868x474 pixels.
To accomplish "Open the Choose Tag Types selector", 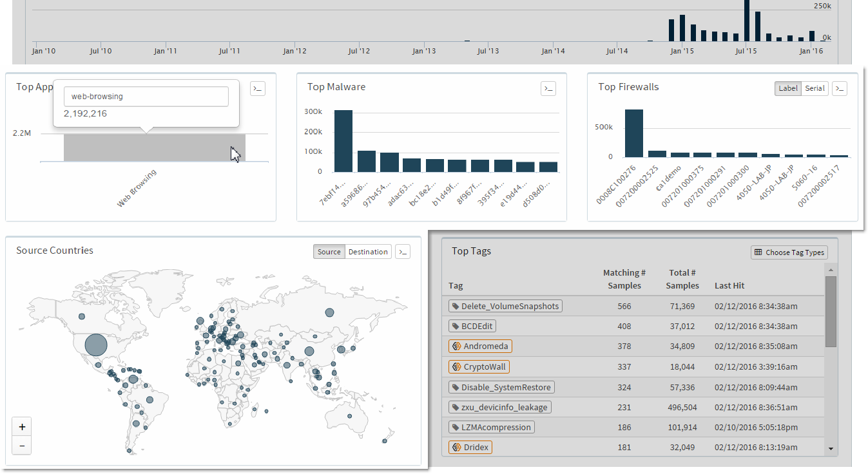I will click(x=789, y=252).
